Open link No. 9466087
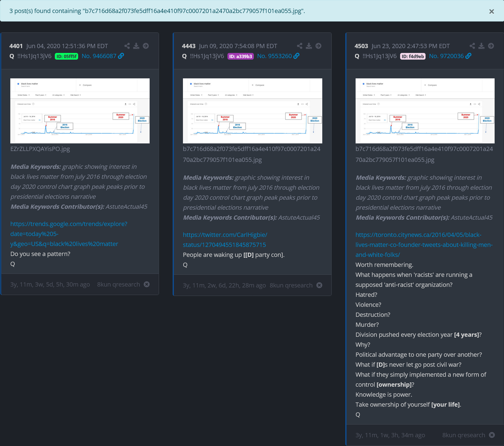The height and width of the screenshot is (446, 504). (99, 56)
